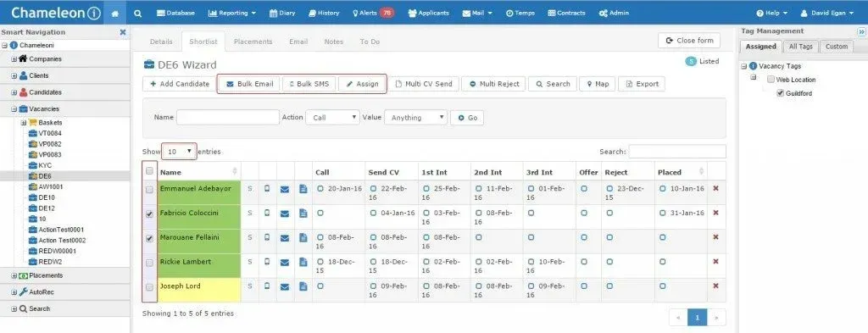Select vacancy AW1001 in the tree

(50, 187)
